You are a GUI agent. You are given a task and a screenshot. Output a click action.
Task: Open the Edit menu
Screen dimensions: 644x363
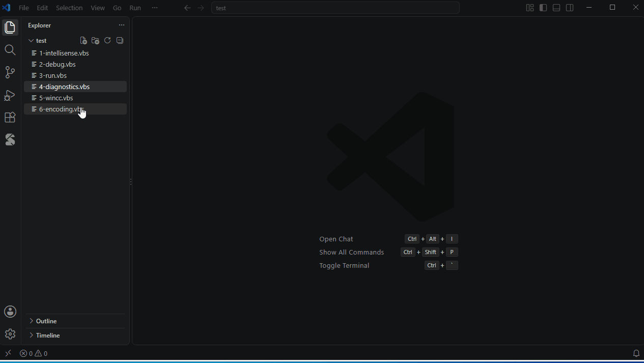[42, 8]
